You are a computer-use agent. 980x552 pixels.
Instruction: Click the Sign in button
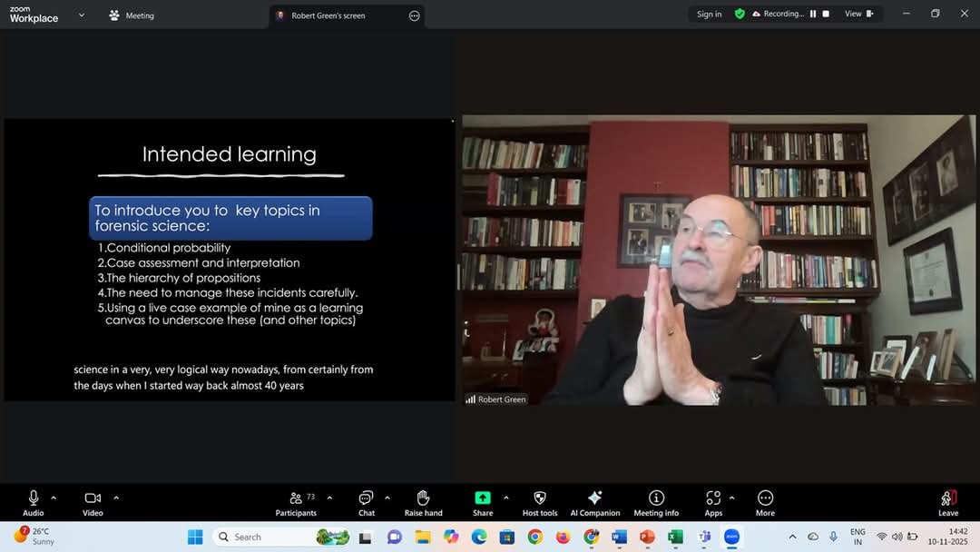(710, 15)
